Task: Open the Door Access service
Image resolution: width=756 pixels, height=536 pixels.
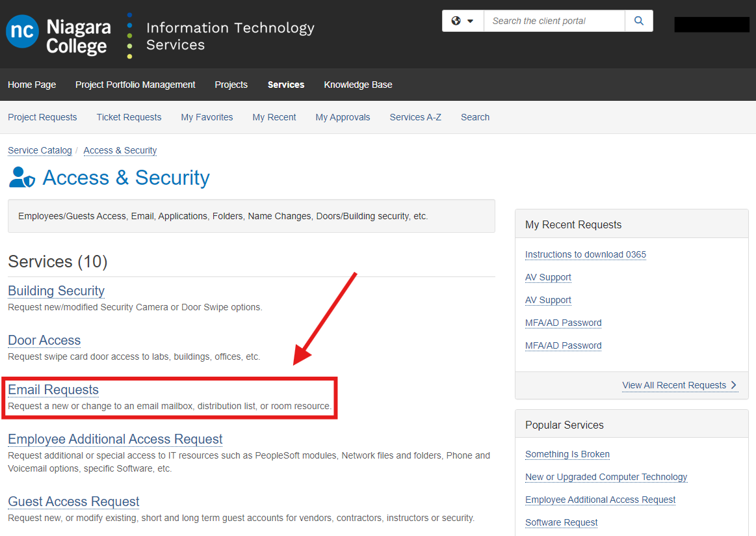Action: click(x=44, y=340)
